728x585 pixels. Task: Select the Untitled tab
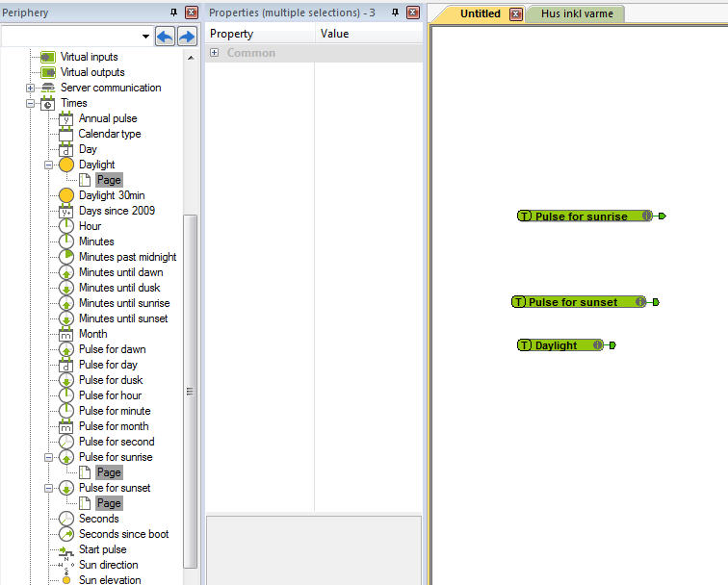pos(480,13)
